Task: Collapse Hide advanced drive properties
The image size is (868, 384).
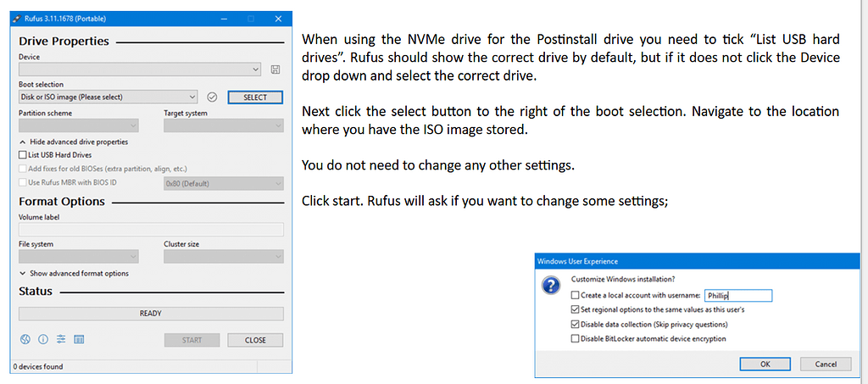Action: 72,142
